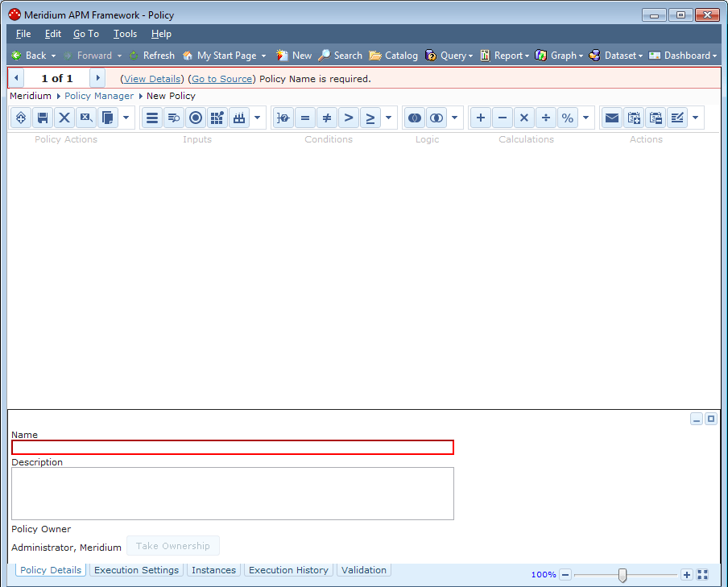Open New item from the toolbar
Screen dimensions: 728x587
[x=294, y=56]
